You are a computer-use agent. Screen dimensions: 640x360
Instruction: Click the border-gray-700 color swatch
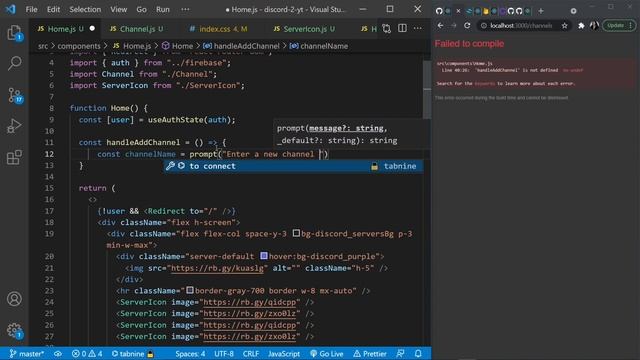pyautogui.click(x=190, y=290)
